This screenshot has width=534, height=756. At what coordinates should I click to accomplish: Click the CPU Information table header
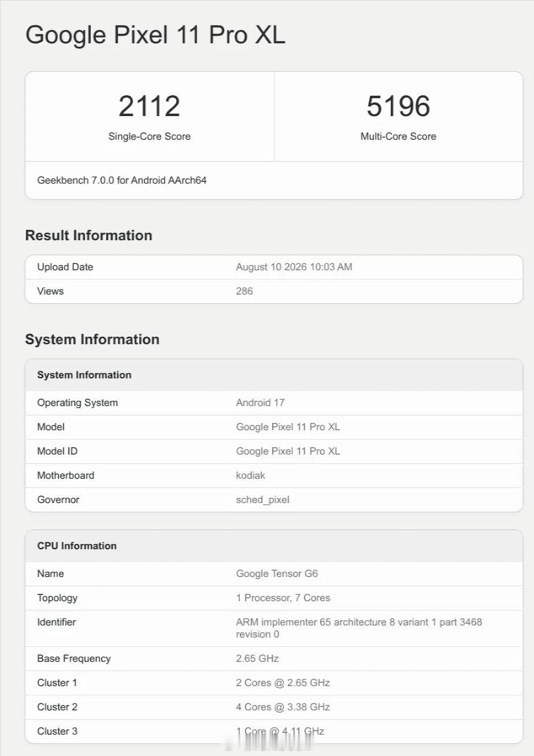[x=274, y=546]
